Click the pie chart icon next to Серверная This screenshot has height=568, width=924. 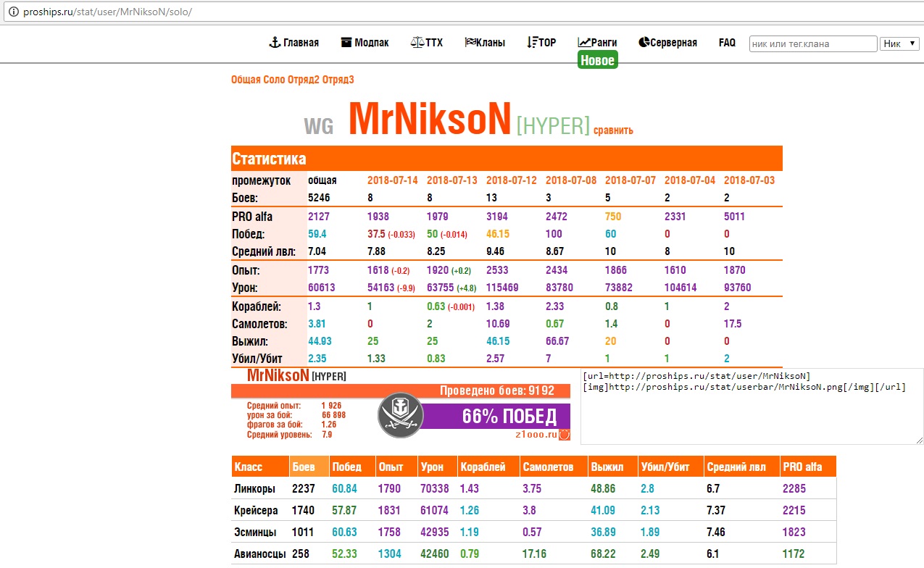pyautogui.click(x=644, y=43)
